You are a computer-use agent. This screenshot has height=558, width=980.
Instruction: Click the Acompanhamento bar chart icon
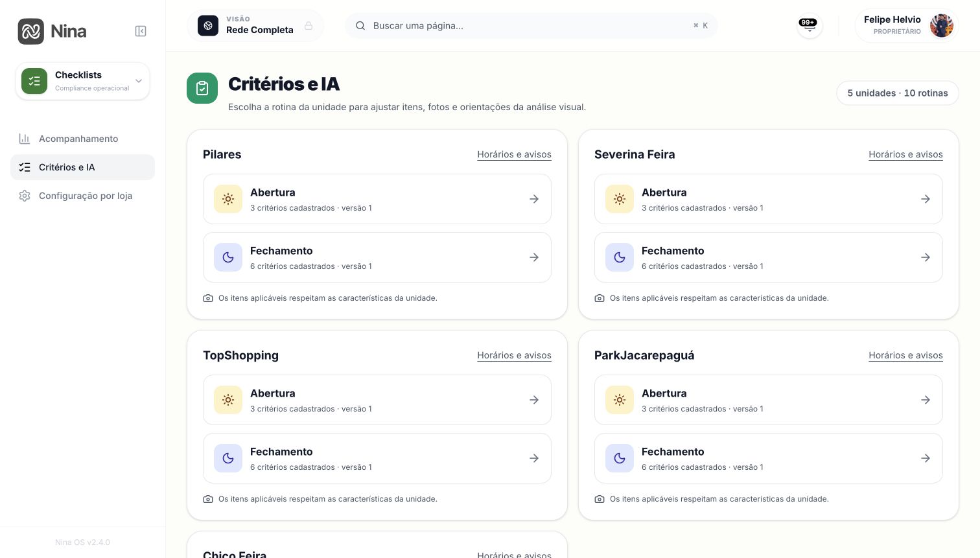25,139
